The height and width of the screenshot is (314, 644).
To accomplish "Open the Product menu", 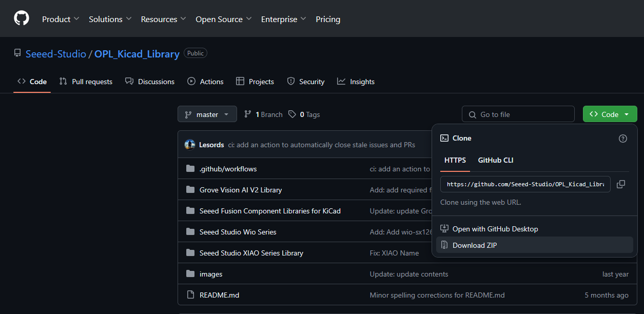I will 61,19.
